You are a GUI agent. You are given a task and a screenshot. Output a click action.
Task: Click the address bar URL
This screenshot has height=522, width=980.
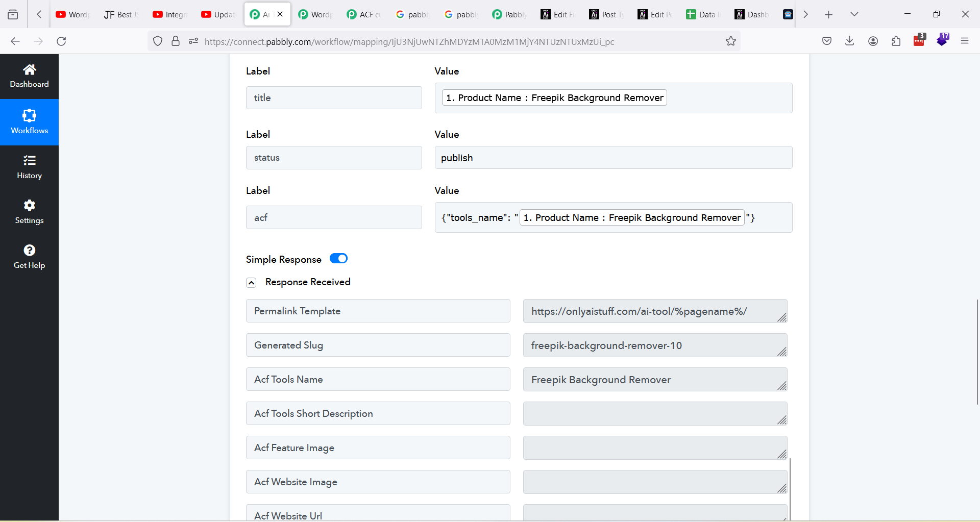click(x=409, y=41)
